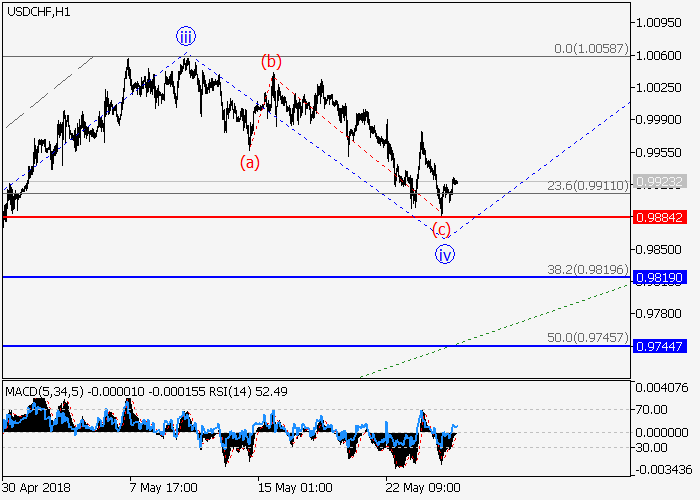Select the red (a) wave label
700x500 pixels.
point(249,162)
